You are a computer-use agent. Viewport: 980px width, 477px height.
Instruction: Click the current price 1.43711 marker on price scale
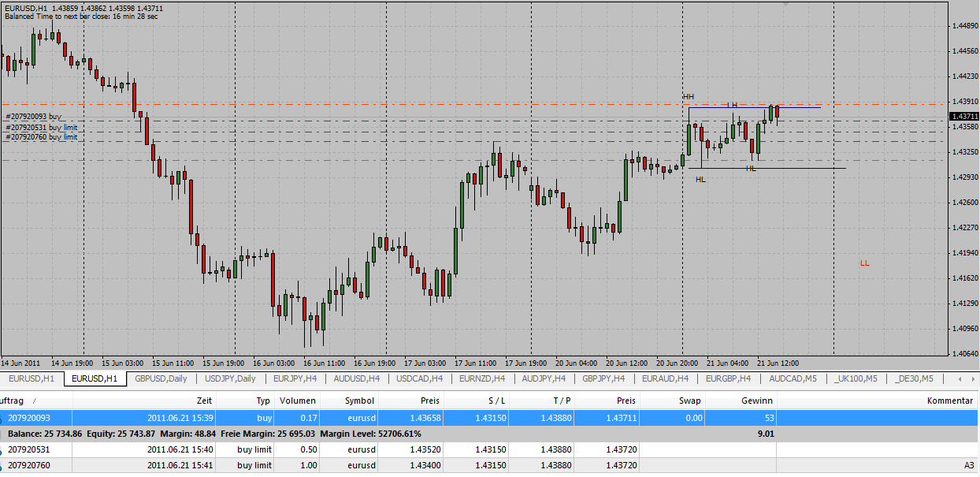963,116
